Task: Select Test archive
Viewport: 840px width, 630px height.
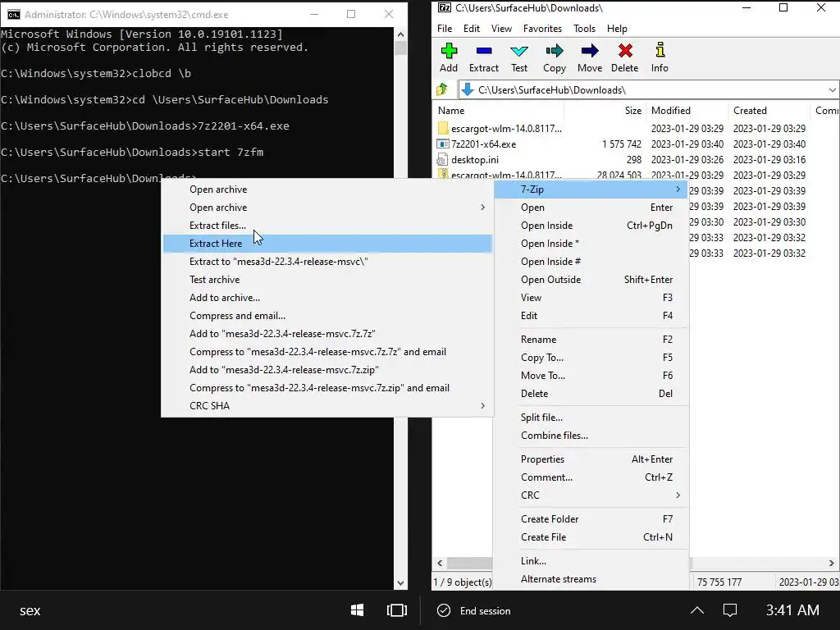Action: point(326,279)
